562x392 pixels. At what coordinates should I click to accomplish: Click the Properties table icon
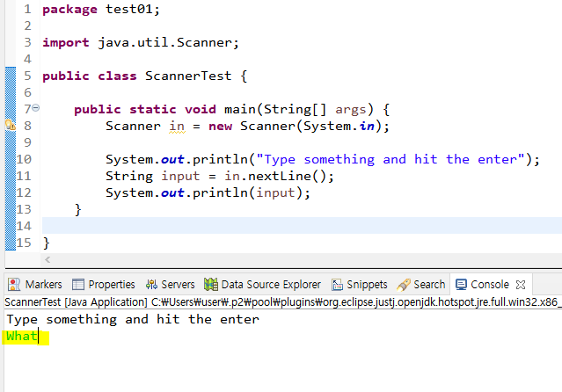[77, 285]
